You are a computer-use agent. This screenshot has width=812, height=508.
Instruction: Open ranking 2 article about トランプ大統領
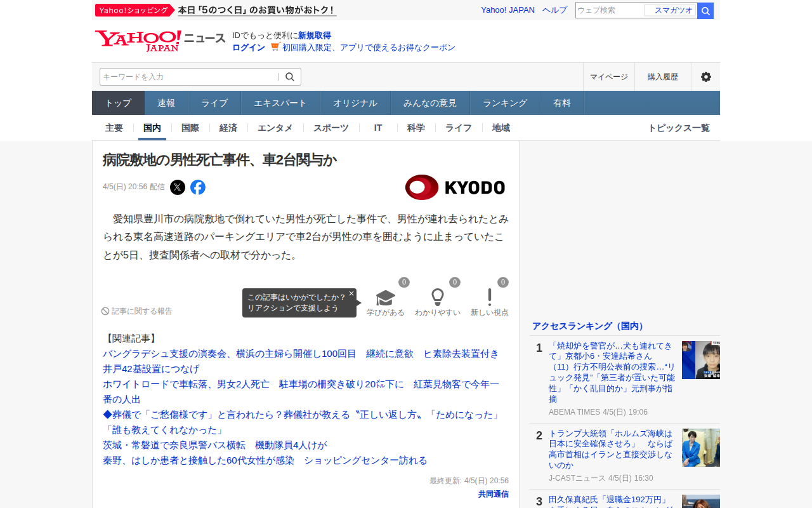tap(612, 449)
